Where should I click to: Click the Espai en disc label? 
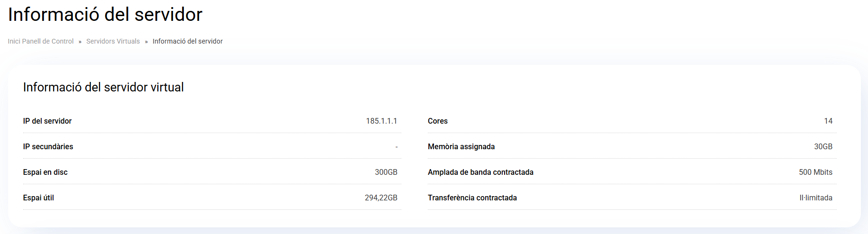click(x=45, y=172)
